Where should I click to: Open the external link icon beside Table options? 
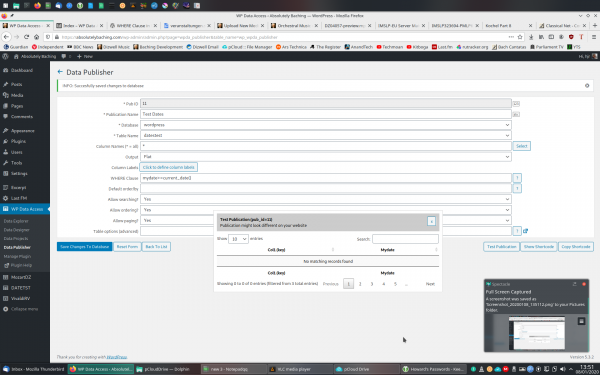pos(525,231)
